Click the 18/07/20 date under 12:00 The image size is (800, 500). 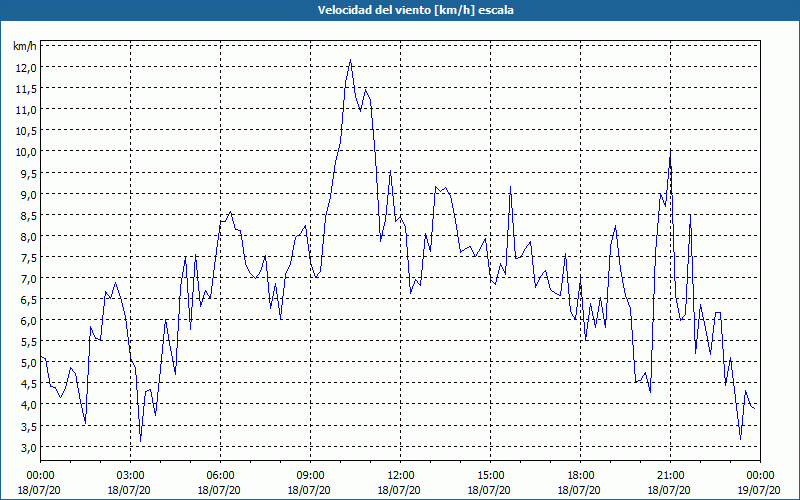coord(399,490)
